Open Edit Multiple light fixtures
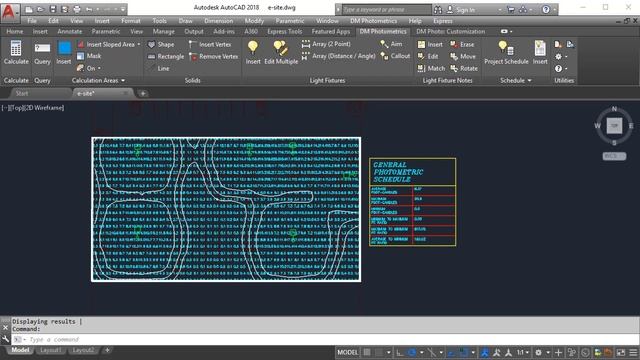Viewport: 640px width, 360px height. (x=281, y=52)
